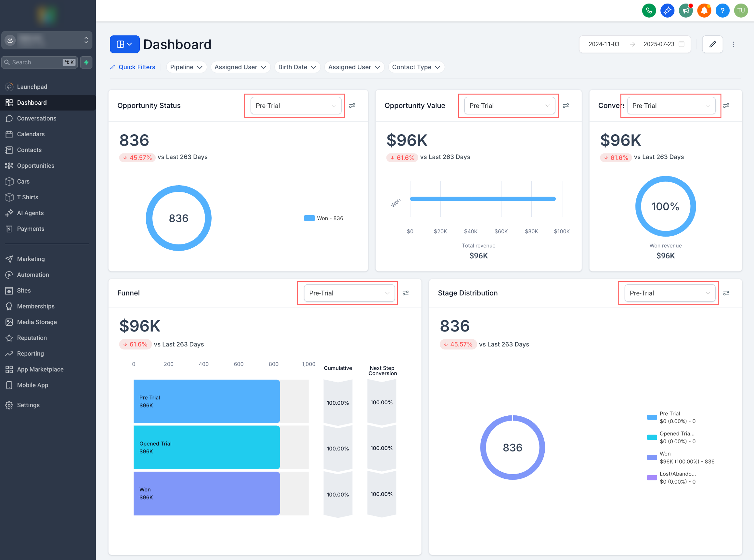Expand the Contact Type filter dropdown
Image resolution: width=754 pixels, height=560 pixels.
pos(416,67)
